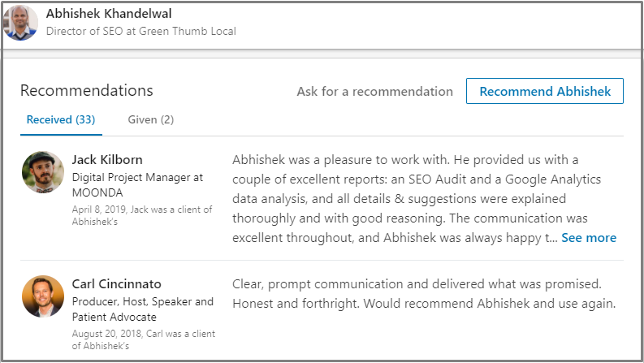Screen dimensions: 644x363
Task: Click Ask for a recommendation
Action: [374, 92]
